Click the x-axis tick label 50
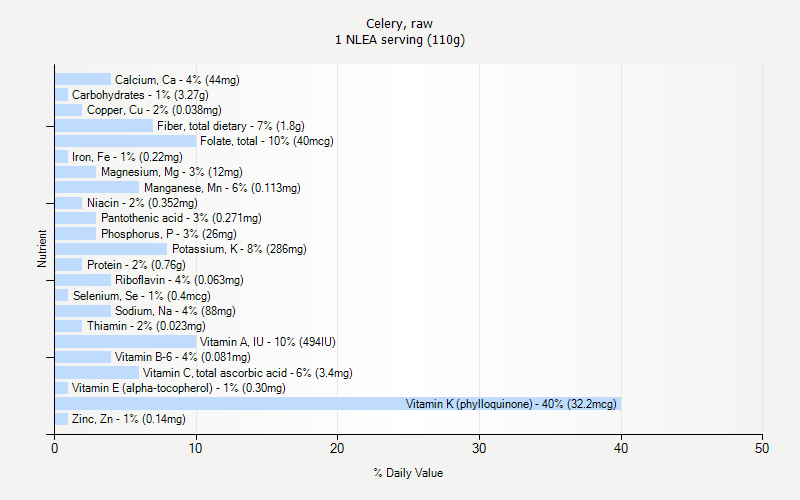 click(762, 448)
